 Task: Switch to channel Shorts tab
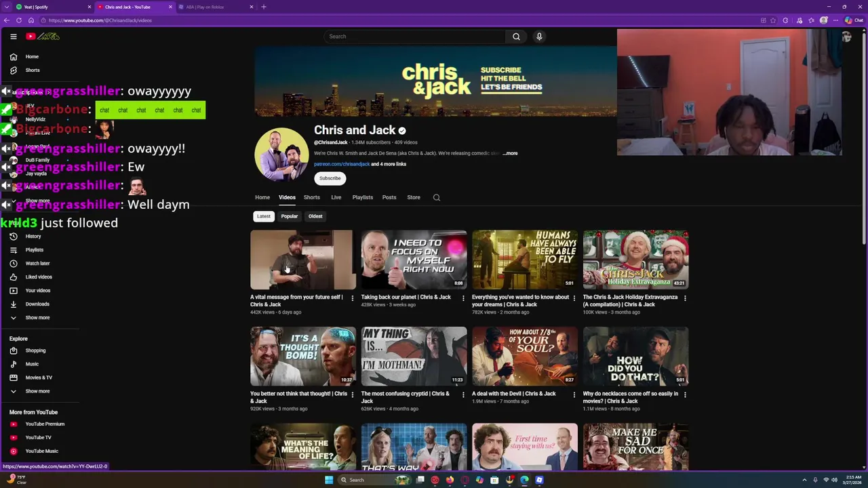click(312, 197)
